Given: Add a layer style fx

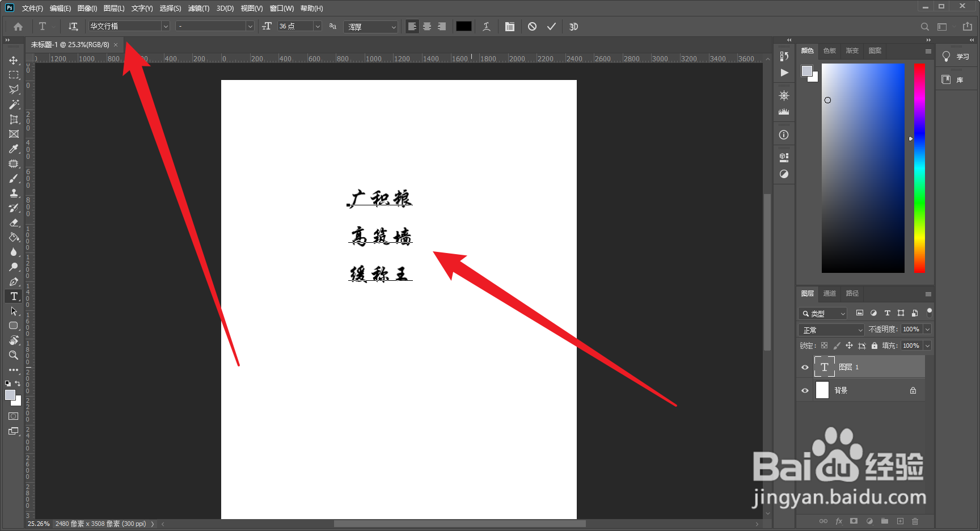Looking at the screenshot, I should [x=839, y=521].
